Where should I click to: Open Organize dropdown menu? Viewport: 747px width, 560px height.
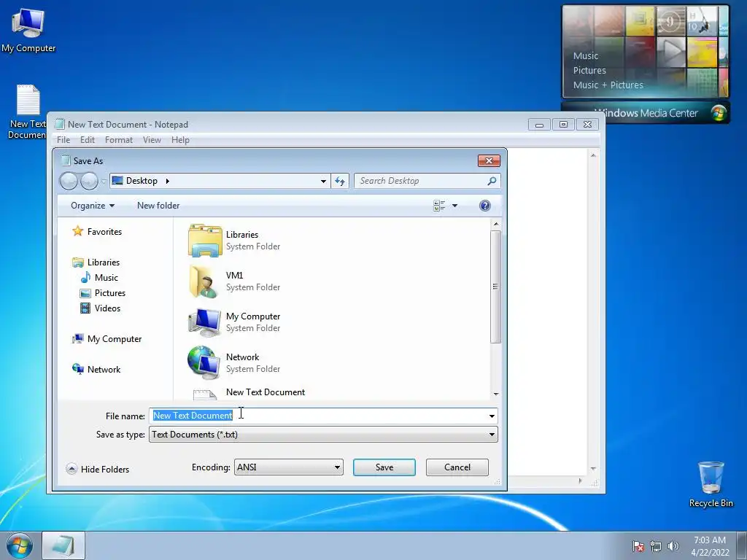tap(93, 206)
